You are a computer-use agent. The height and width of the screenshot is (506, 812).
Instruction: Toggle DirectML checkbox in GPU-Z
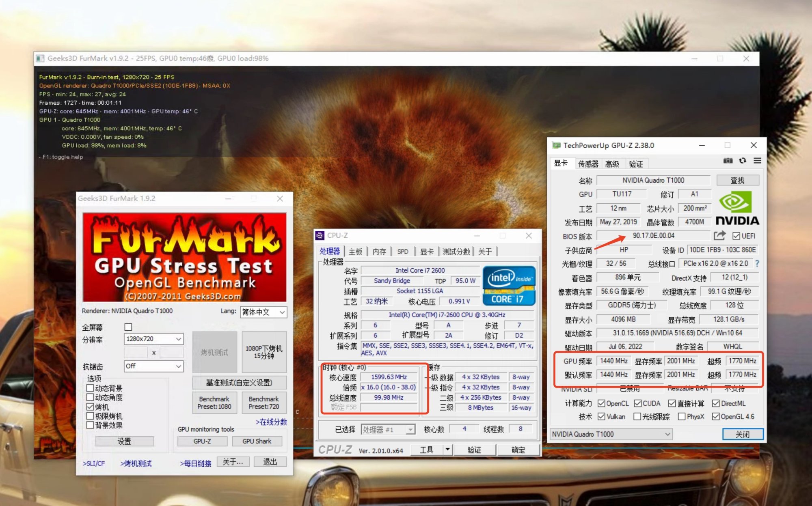click(x=716, y=403)
